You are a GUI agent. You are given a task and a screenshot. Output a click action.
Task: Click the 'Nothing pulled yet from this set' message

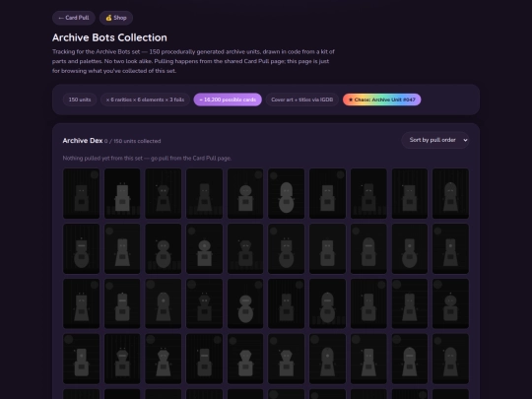click(147, 158)
